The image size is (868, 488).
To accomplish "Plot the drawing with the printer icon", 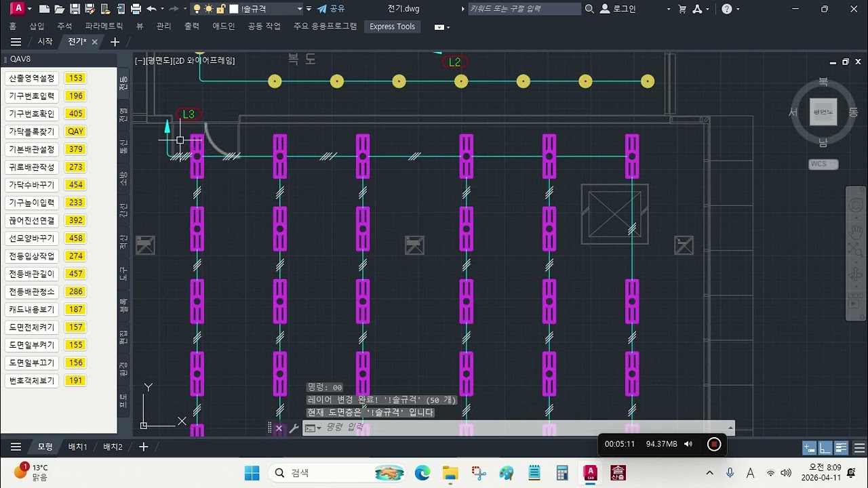I will coord(136,9).
